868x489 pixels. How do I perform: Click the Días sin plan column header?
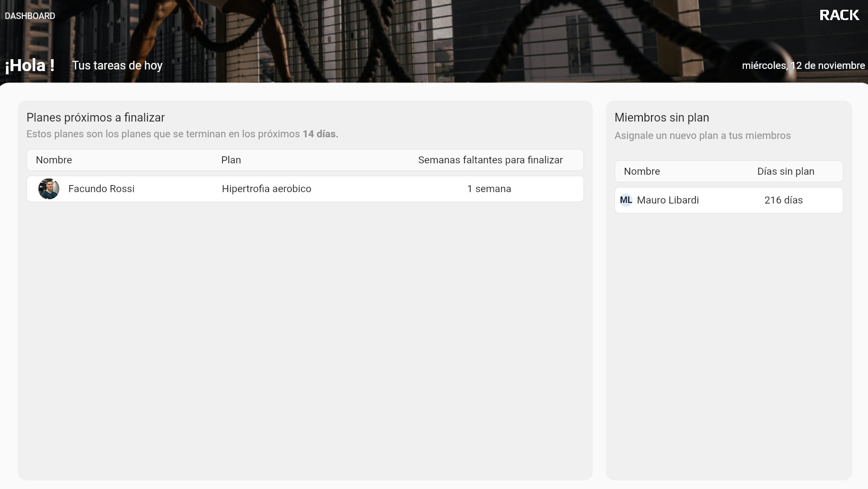tap(786, 171)
